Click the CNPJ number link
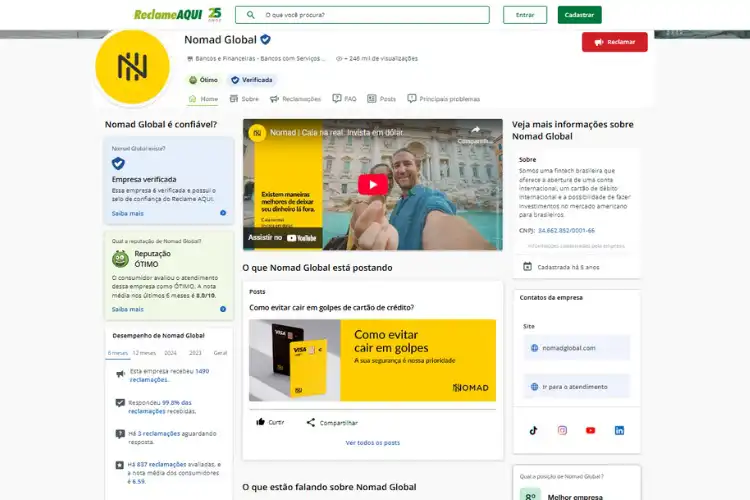Viewport: 750px width, 500px height. [x=566, y=231]
